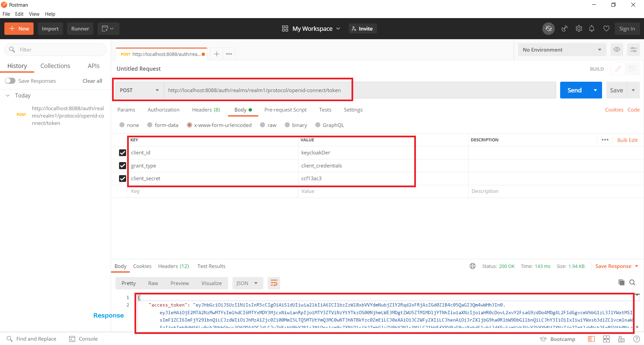Open response Headers (12) tab
644x345 pixels.
click(x=173, y=266)
